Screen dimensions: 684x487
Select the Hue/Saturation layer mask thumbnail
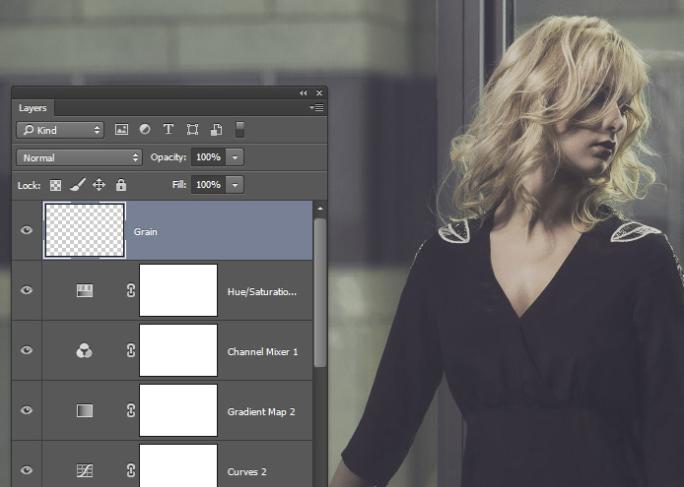coord(178,290)
